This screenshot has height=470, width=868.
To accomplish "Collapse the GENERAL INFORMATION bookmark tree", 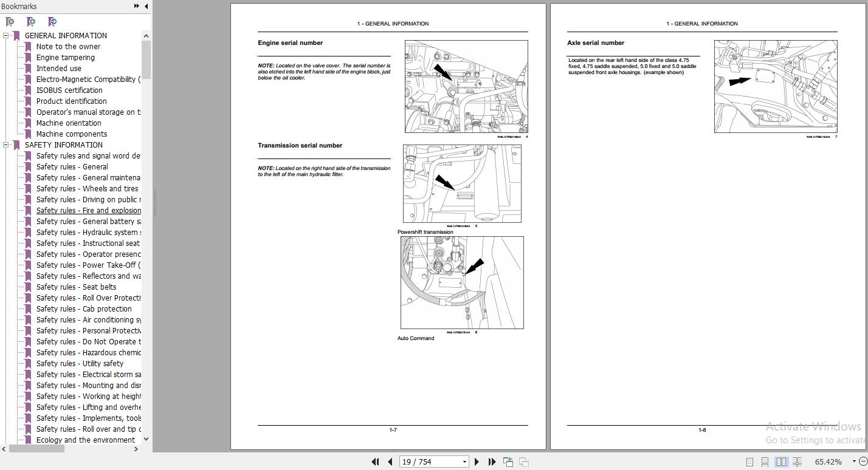I will pos(6,36).
